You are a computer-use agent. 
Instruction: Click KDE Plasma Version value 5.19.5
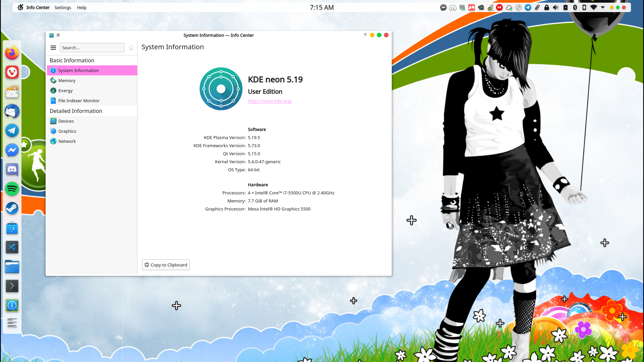tap(254, 137)
